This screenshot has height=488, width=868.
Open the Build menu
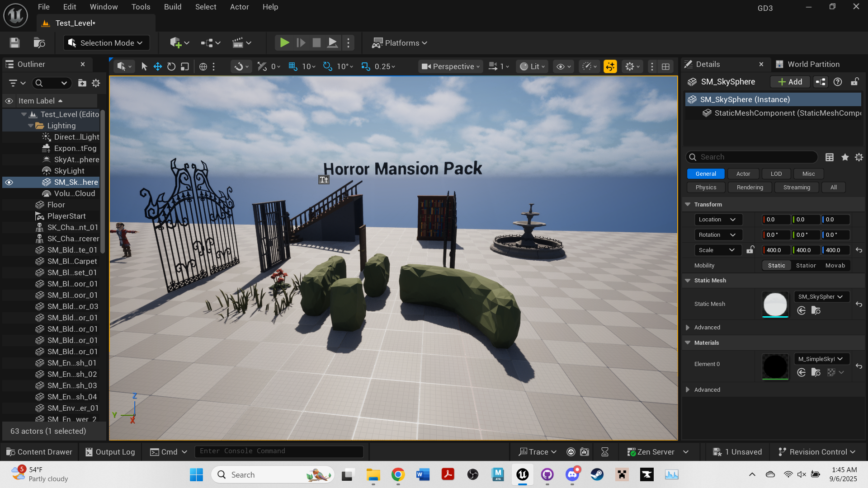(172, 7)
